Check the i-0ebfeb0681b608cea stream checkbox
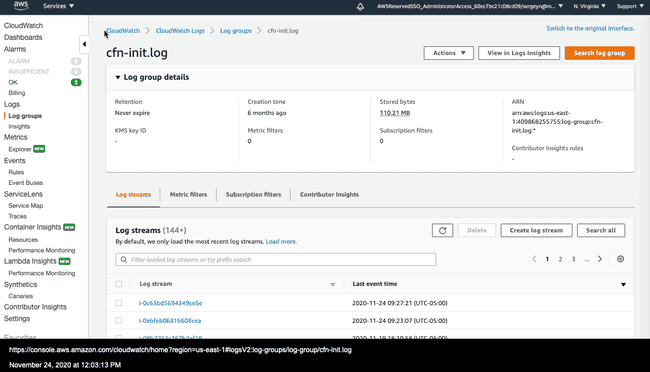 pos(119,321)
